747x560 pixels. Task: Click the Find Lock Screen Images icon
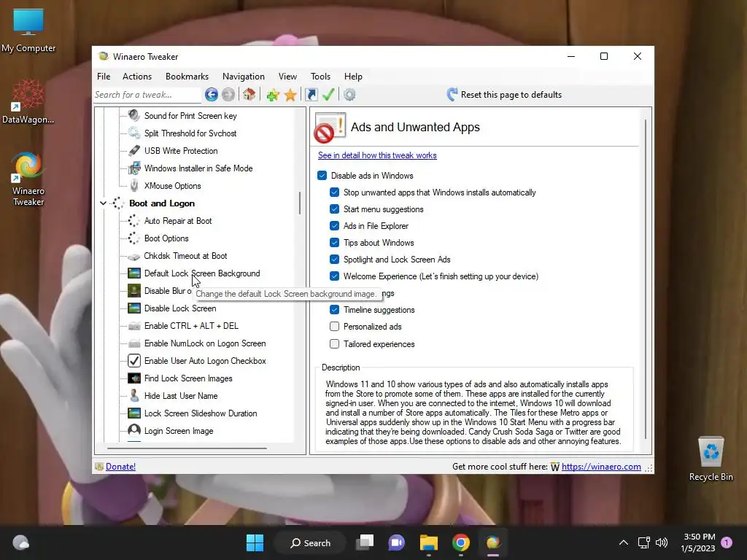coord(134,378)
